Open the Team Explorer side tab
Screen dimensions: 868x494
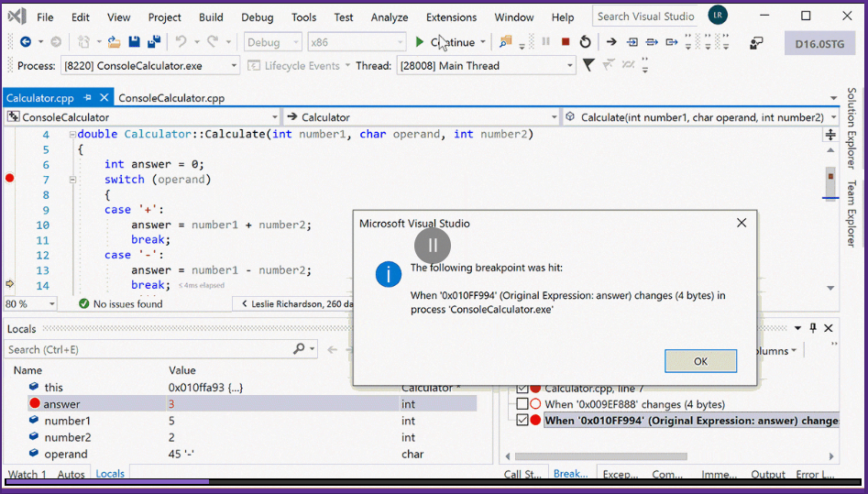pos(852,214)
